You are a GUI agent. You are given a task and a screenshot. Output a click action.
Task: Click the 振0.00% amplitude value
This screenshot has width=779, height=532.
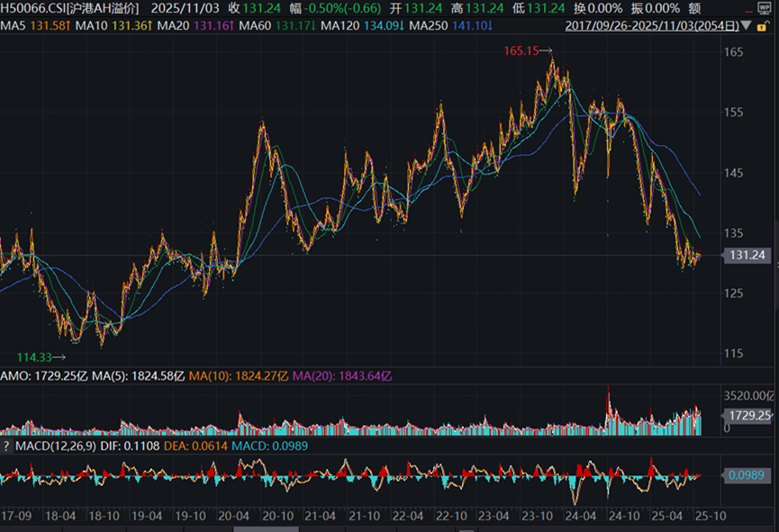click(x=656, y=8)
